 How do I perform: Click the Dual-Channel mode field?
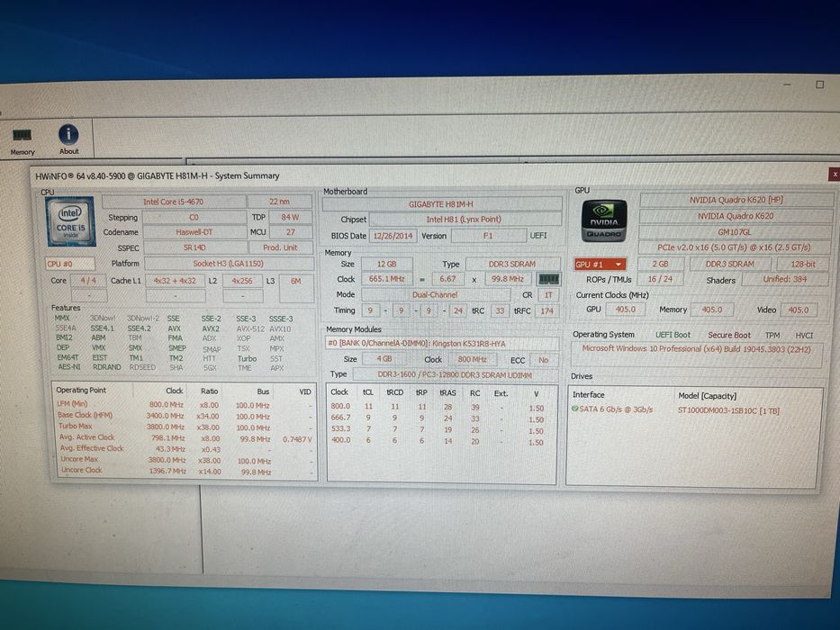[x=435, y=294]
